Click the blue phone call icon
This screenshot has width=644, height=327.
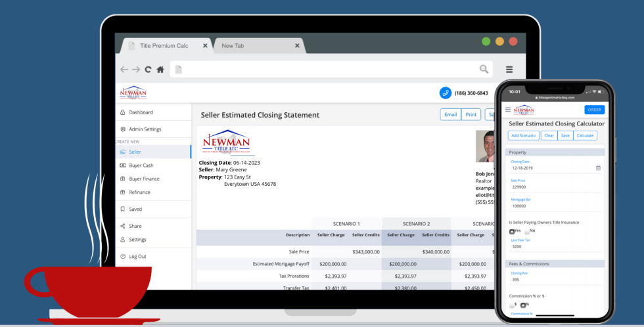click(446, 93)
